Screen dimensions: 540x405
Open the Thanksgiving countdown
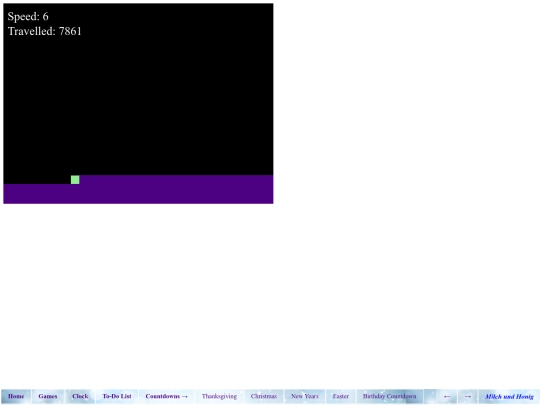pos(219,396)
